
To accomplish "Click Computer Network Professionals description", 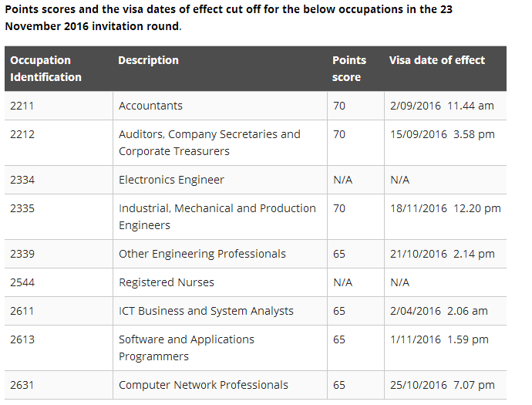I will (x=204, y=385).
